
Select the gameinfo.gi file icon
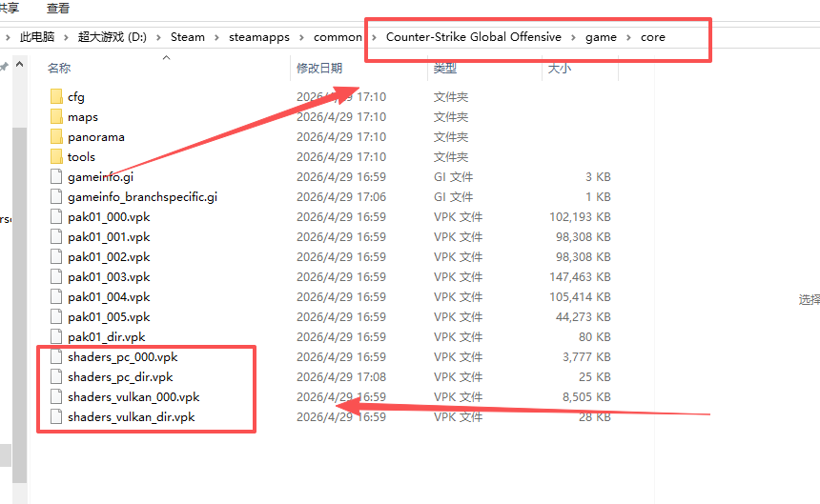coord(56,177)
